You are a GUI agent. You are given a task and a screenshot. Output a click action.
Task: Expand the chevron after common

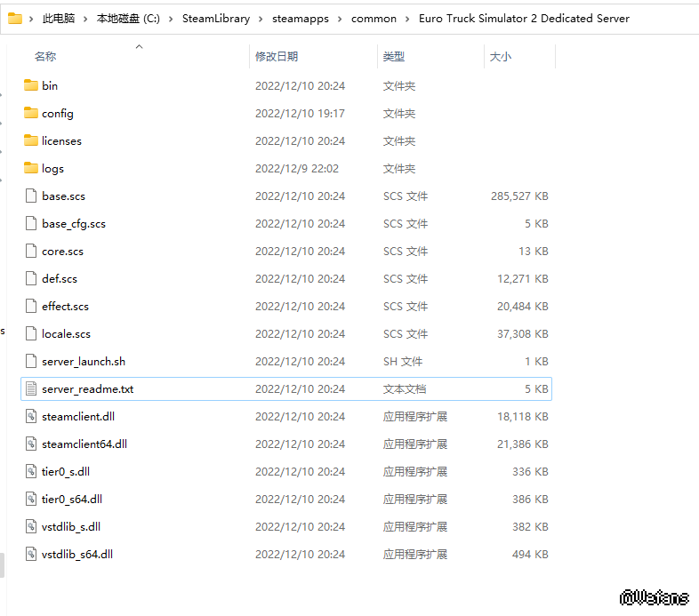click(x=407, y=19)
